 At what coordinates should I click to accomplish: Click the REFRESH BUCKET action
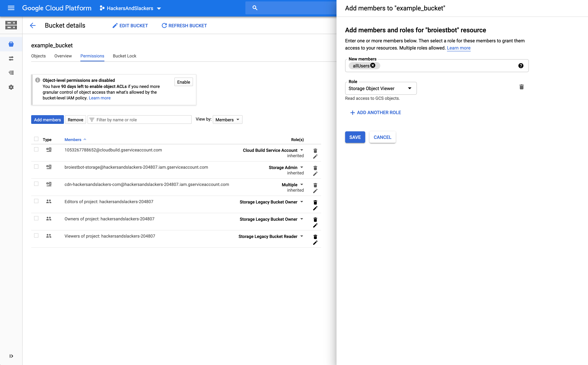click(184, 26)
